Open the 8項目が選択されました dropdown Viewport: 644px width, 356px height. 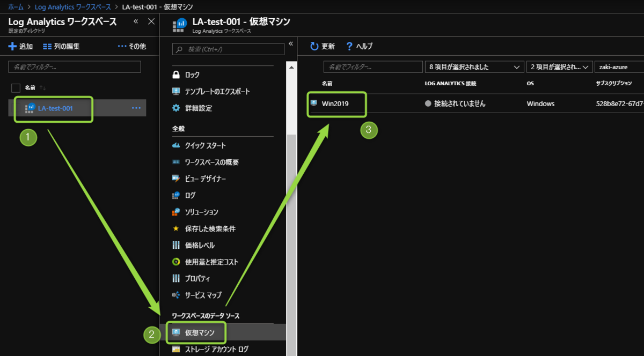point(474,66)
